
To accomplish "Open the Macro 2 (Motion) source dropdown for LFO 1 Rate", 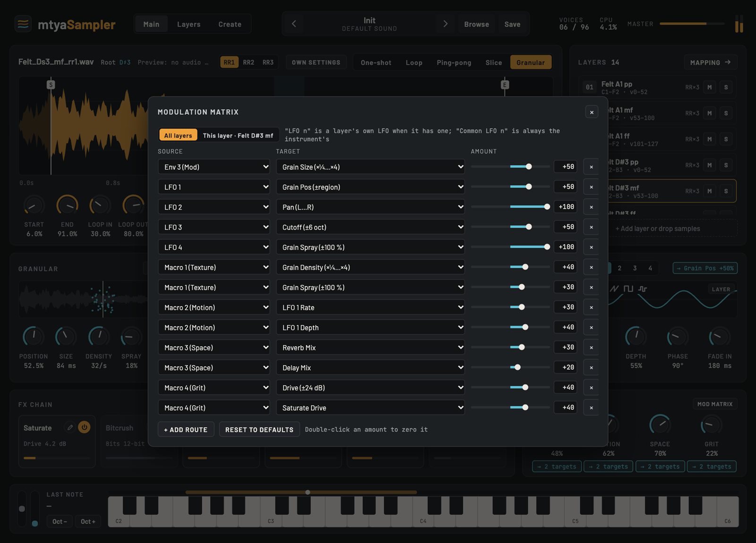I will [214, 307].
